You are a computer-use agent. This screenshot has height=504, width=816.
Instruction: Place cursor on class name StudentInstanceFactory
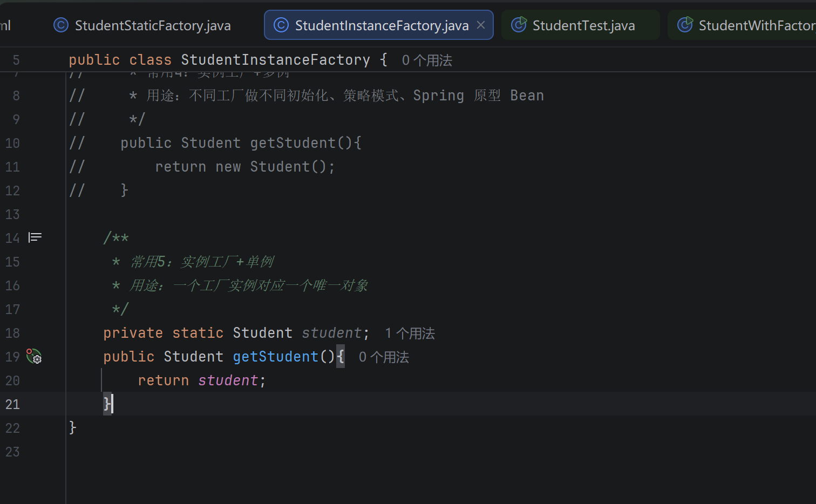pyautogui.click(x=276, y=60)
